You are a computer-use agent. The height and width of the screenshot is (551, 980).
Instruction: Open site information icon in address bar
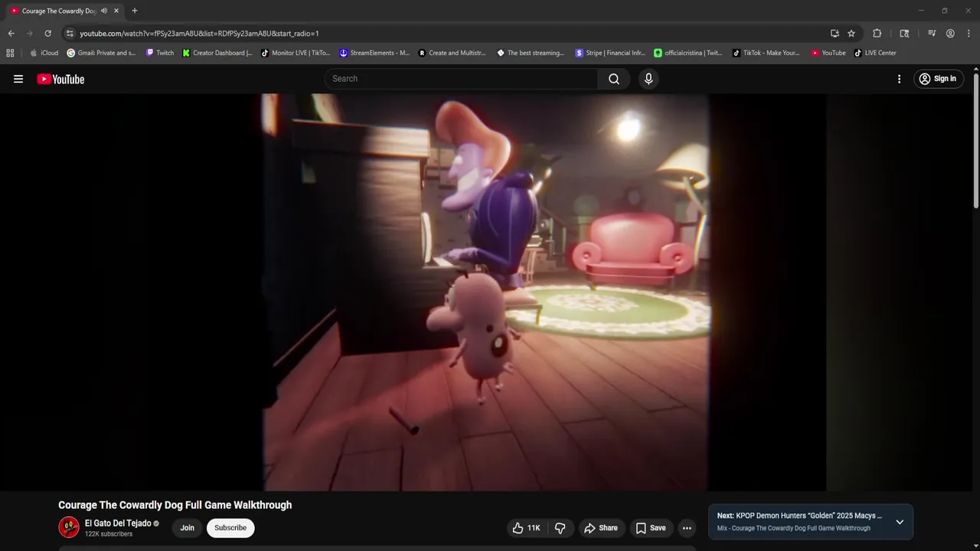pos(70,34)
